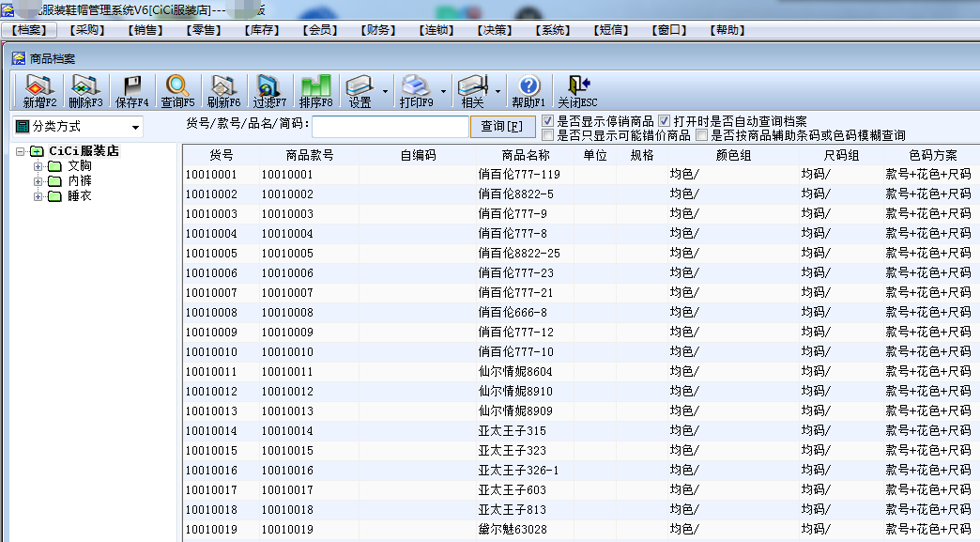
Task: Open the dropdown arrow next to 设置
Action: [x=385, y=91]
